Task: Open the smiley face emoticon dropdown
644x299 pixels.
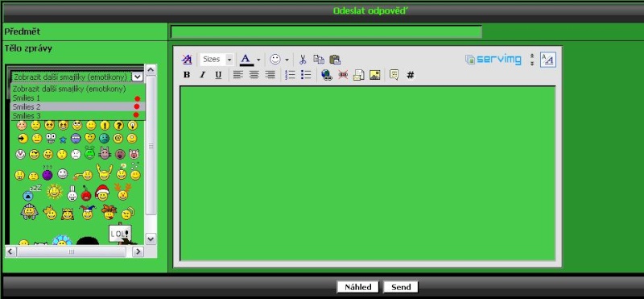Action: (x=279, y=60)
